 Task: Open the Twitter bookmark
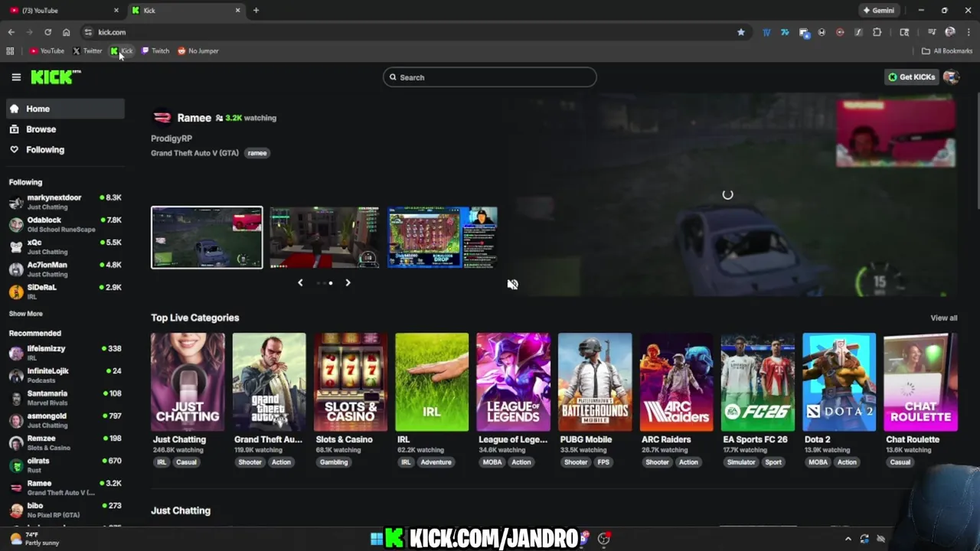pos(87,51)
